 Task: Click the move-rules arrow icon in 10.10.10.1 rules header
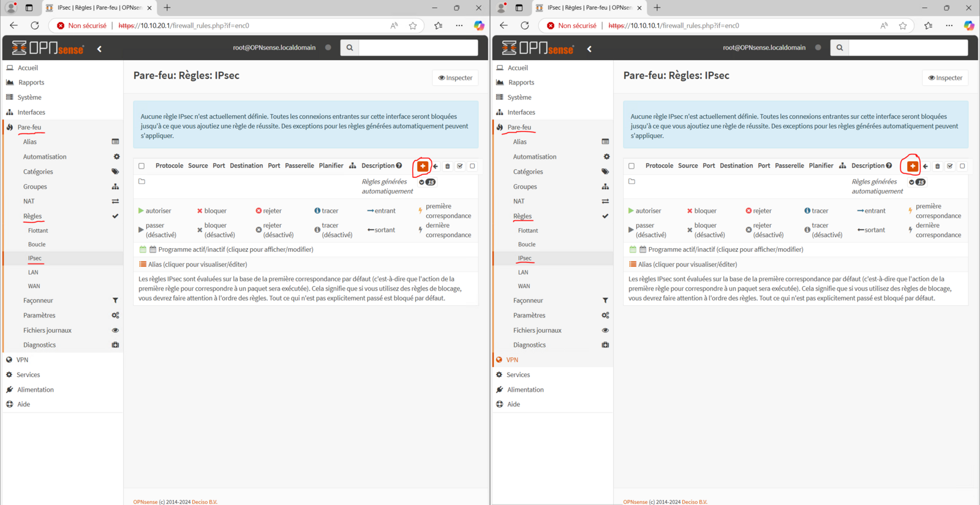pyautogui.click(x=925, y=166)
